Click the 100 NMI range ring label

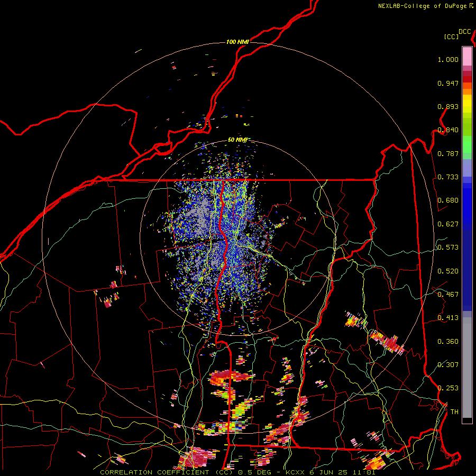[x=237, y=42]
